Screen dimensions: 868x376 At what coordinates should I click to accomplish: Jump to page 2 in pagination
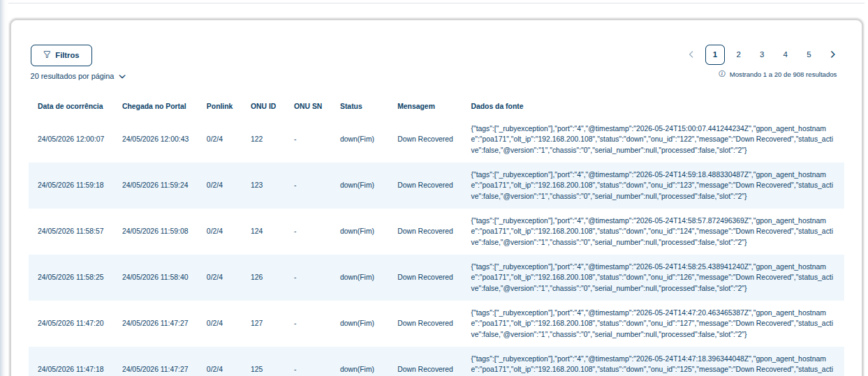pyautogui.click(x=738, y=54)
